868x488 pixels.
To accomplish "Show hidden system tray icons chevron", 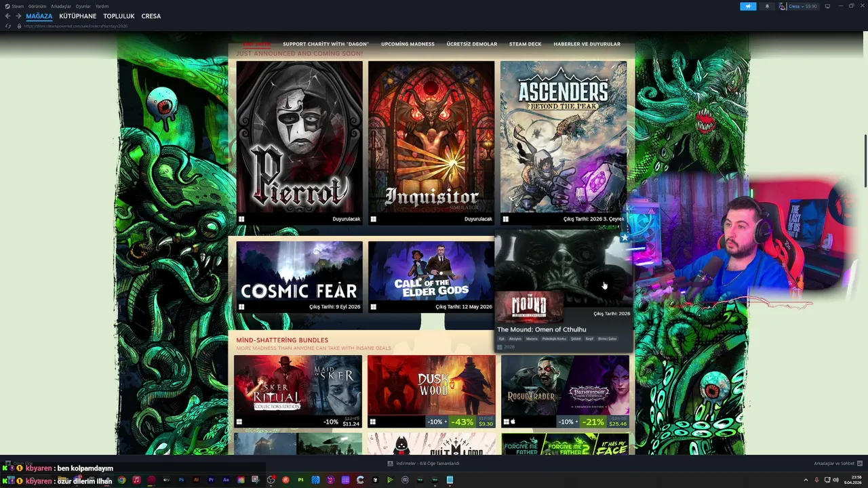I will tap(806, 480).
